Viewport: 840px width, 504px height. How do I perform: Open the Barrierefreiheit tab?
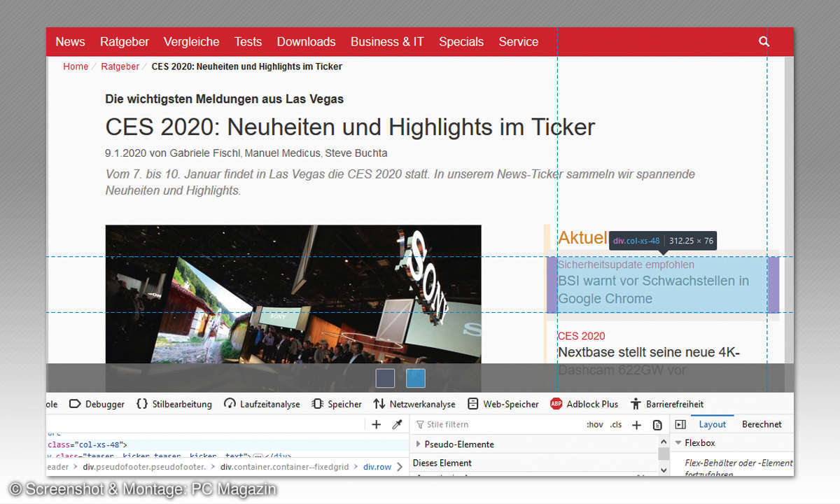coord(666,404)
